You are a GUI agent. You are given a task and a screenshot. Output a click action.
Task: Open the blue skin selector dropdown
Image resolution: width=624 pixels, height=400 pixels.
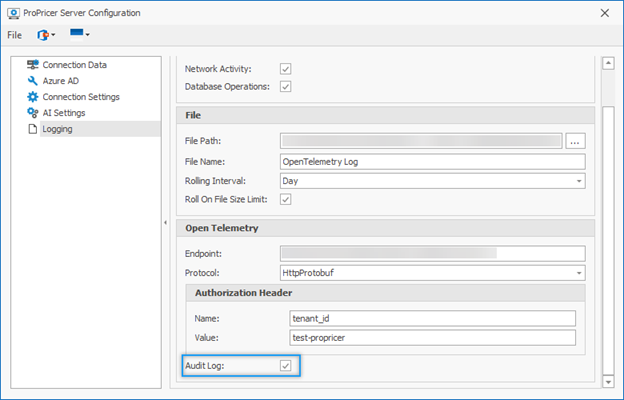[x=79, y=35]
